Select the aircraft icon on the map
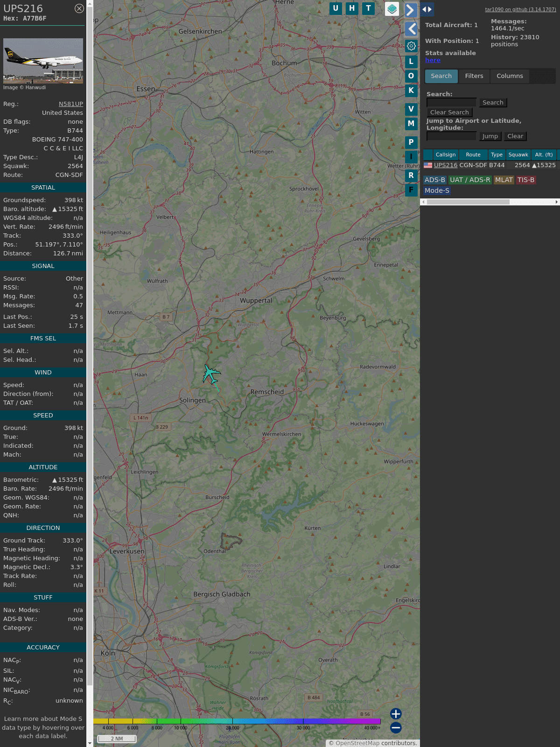560x747 pixels. pos(211,375)
